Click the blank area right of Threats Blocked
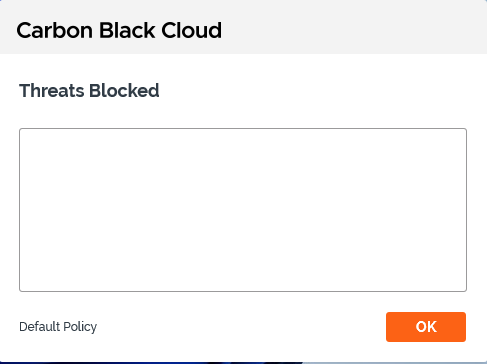The image size is (487, 364). point(313,91)
